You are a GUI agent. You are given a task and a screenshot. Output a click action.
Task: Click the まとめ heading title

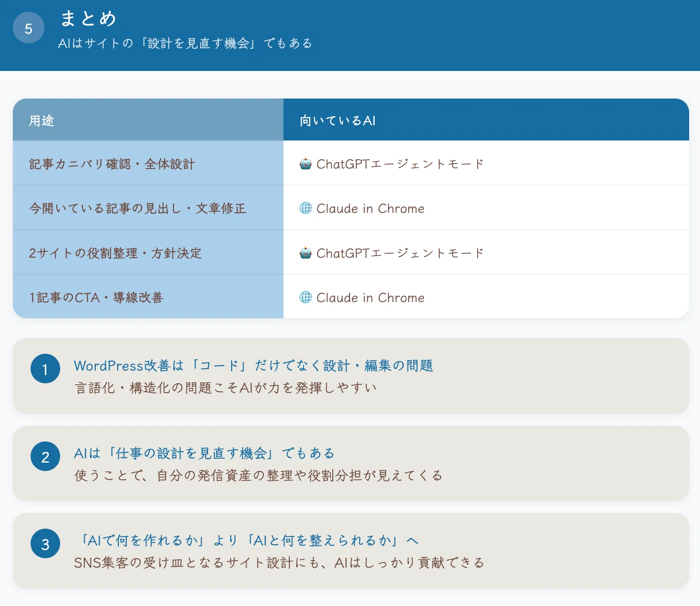pyautogui.click(x=88, y=18)
